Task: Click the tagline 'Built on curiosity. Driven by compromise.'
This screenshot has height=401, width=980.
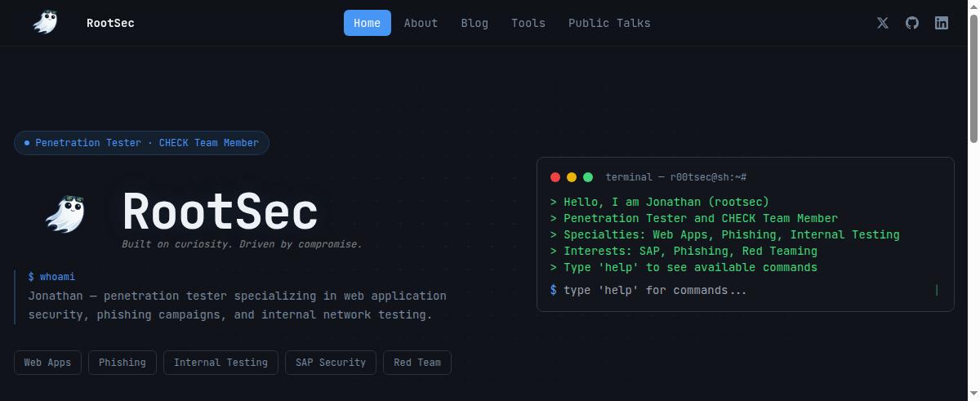Action: point(242,244)
